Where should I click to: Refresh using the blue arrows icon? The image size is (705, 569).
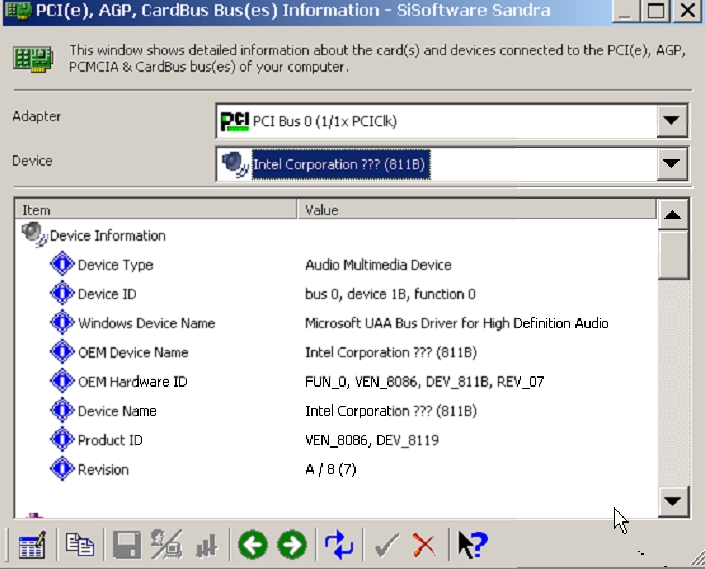(339, 545)
